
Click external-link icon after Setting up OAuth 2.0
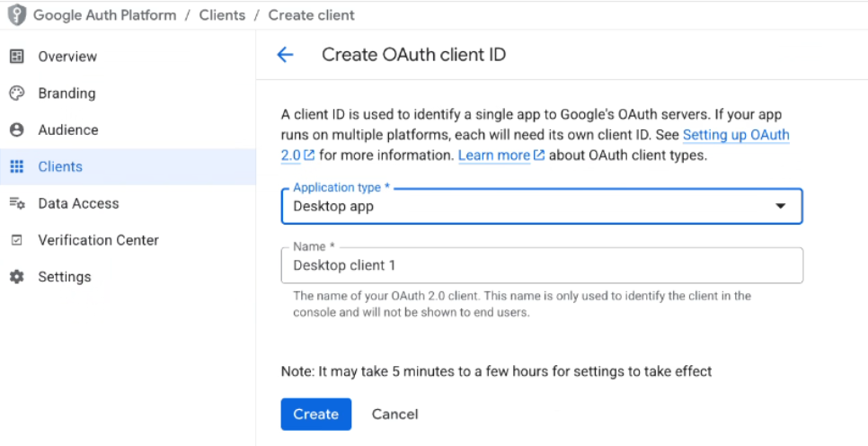click(309, 156)
